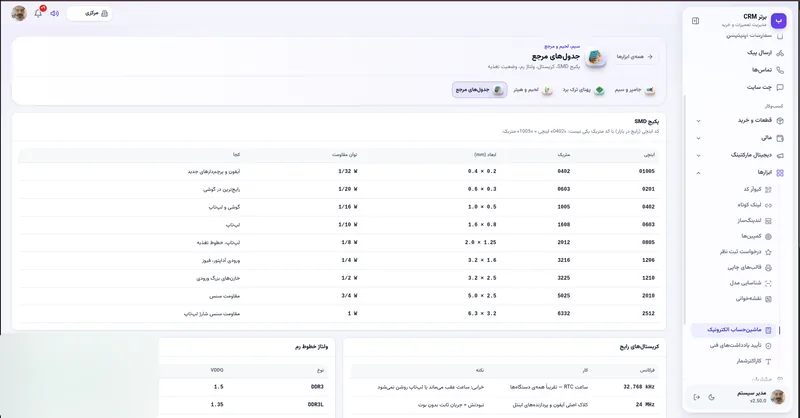Expand the دیجیتال مارکتینگ section chevron
800x418 pixels.
point(698,156)
